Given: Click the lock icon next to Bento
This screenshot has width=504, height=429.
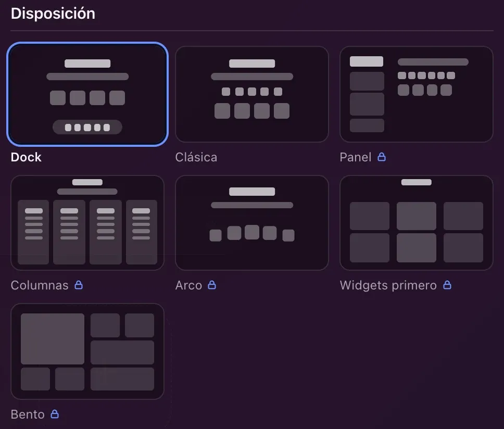Looking at the screenshot, I should coord(55,414).
